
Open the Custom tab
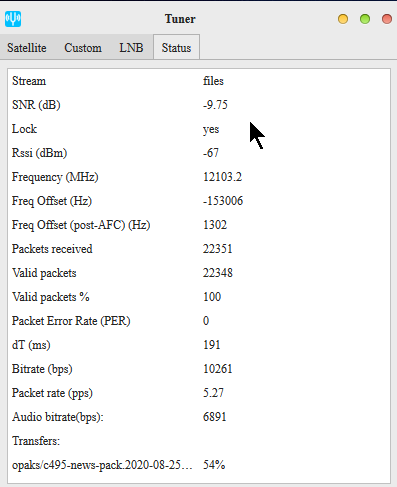(83, 48)
